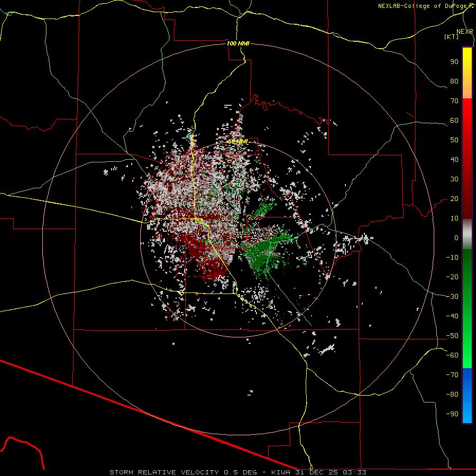Click the -90 scale label
Screen dimensions: 476x476
pyautogui.click(x=452, y=414)
